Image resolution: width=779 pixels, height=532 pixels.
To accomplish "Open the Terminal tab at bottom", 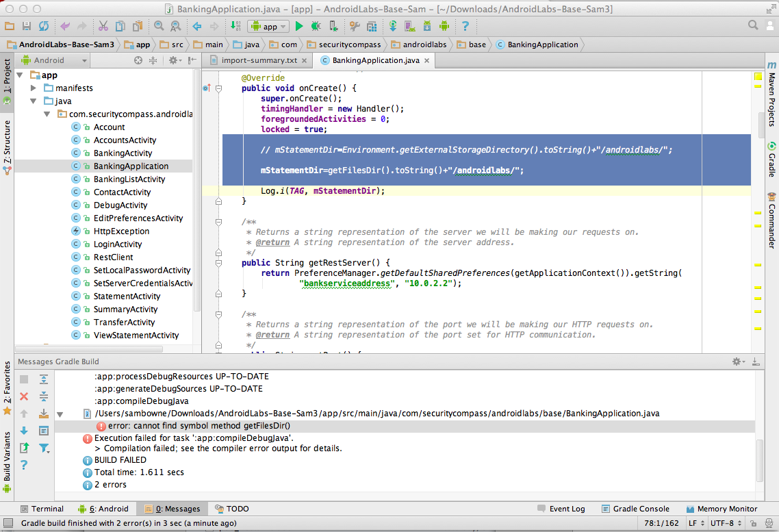I will pyautogui.click(x=42, y=509).
